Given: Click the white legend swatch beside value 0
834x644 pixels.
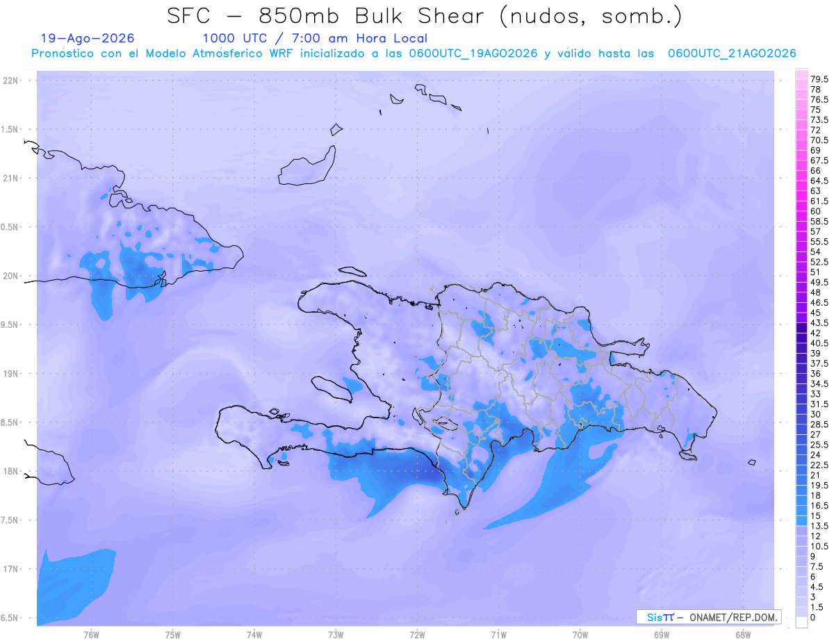Looking at the screenshot, I should (x=801, y=622).
